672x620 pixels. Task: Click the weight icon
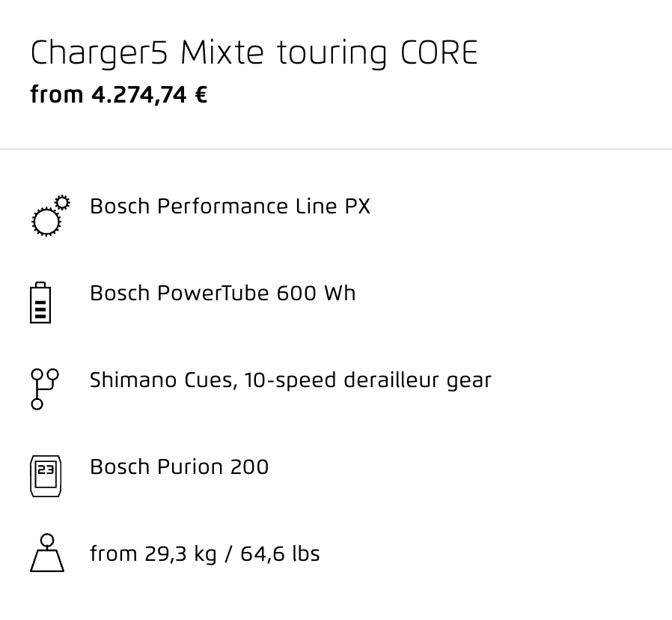click(47, 553)
